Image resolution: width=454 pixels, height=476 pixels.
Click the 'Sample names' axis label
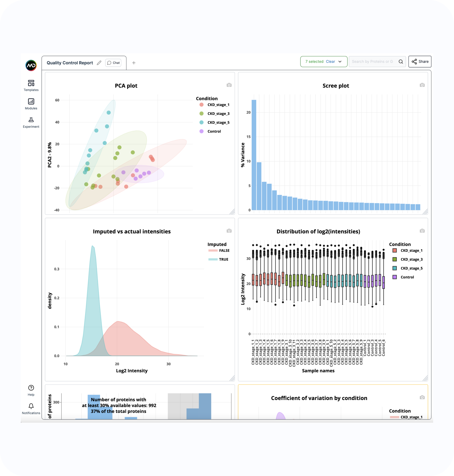318,371
